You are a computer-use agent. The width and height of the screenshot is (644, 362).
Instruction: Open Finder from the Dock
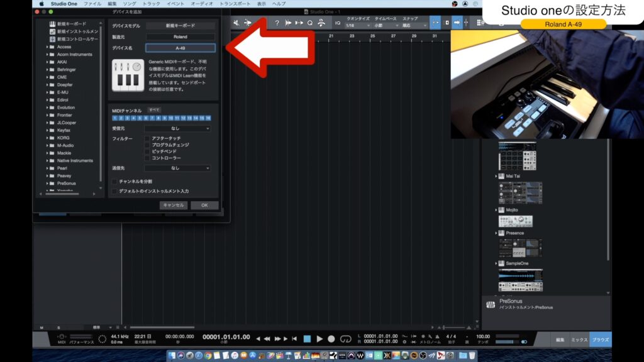pos(172,356)
